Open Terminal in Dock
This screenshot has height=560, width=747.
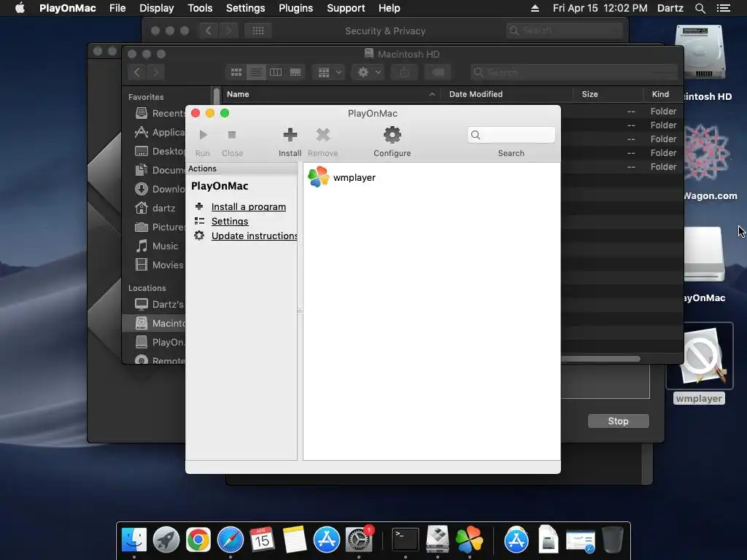pyautogui.click(x=406, y=540)
